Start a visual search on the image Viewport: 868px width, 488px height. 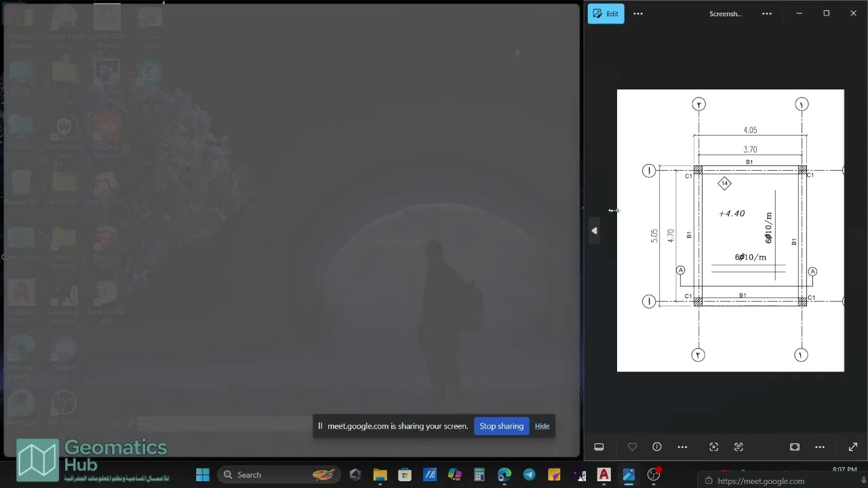coord(713,447)
